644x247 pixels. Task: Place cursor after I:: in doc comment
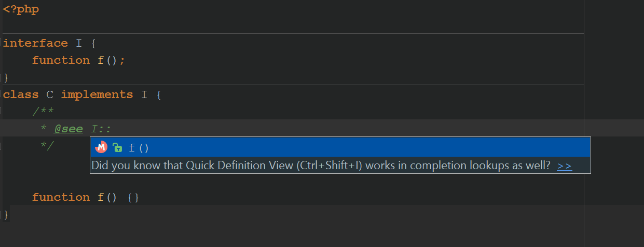pyautogui.click(x=112, y=129)
